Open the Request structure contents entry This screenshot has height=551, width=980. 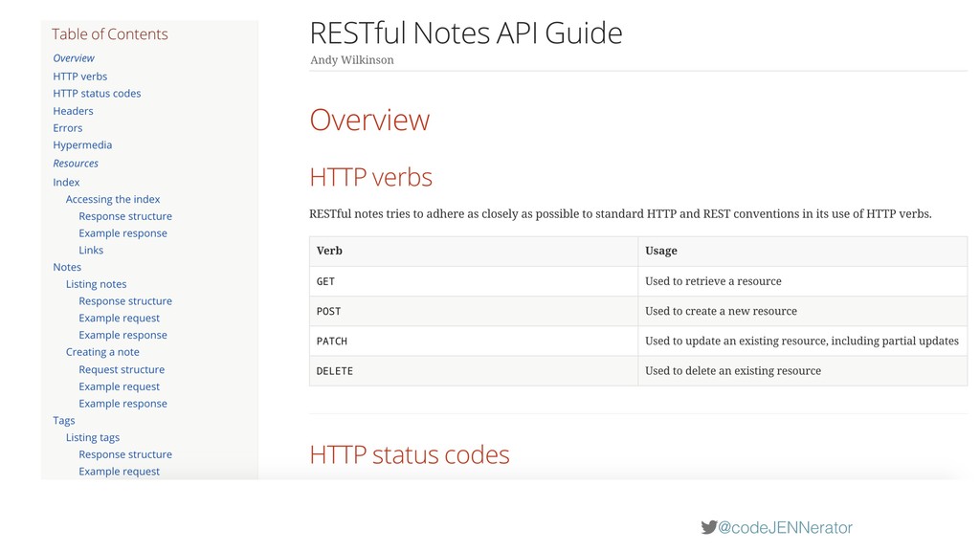tap(122, 369)
